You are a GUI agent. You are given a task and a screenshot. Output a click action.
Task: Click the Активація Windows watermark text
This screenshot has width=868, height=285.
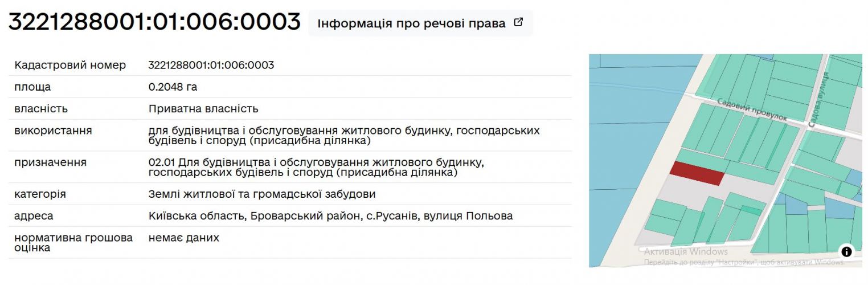pyautogui.click(x=686, y=251)
